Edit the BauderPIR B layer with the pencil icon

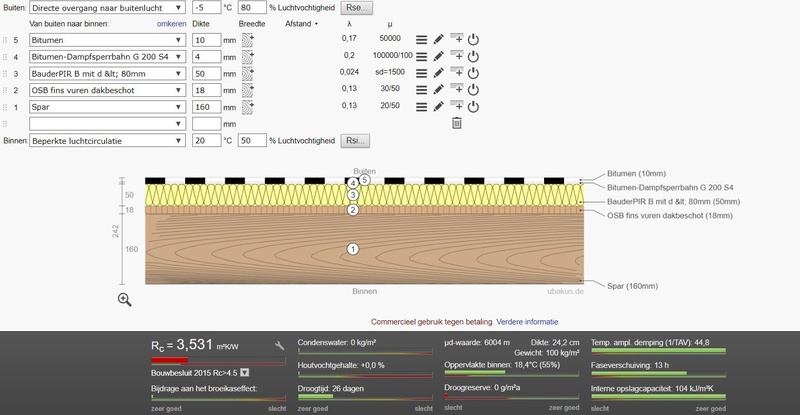[x=438, y=73]
